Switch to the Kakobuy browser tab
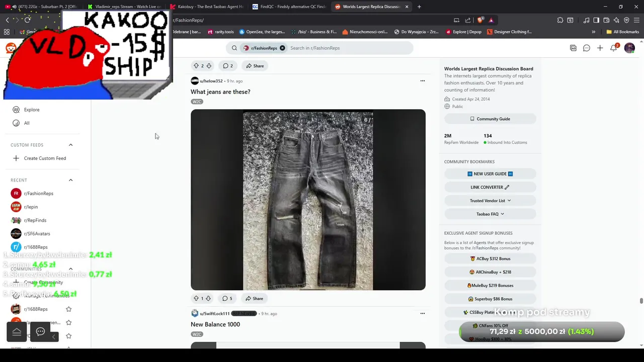Screen dimensions: 644x362 tap(207, 7)
